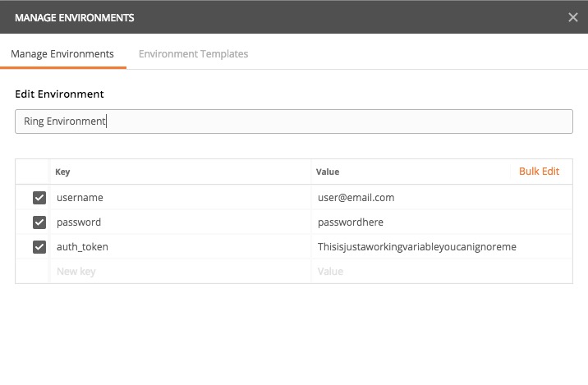Select the Manage Environments tab

(62, 54)
